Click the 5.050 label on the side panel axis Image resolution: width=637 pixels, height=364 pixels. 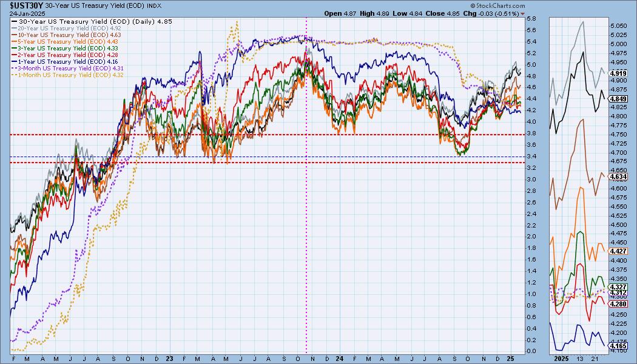tap(618, 25)
